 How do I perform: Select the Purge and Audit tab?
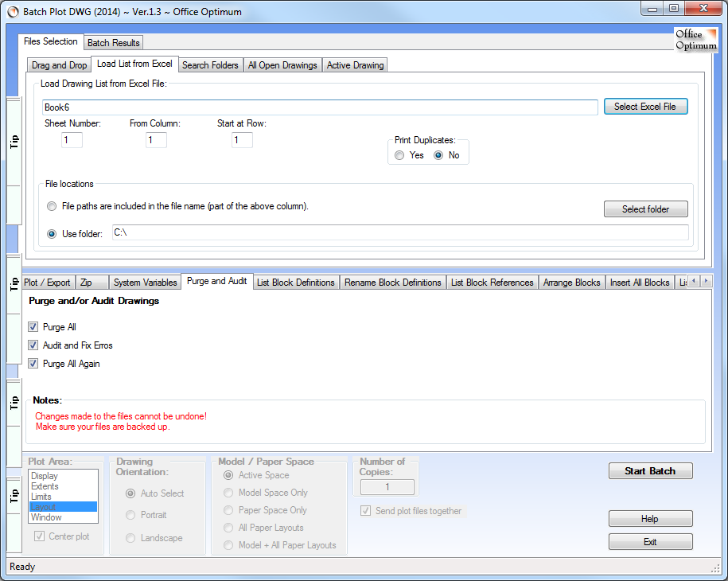(217, 281)
